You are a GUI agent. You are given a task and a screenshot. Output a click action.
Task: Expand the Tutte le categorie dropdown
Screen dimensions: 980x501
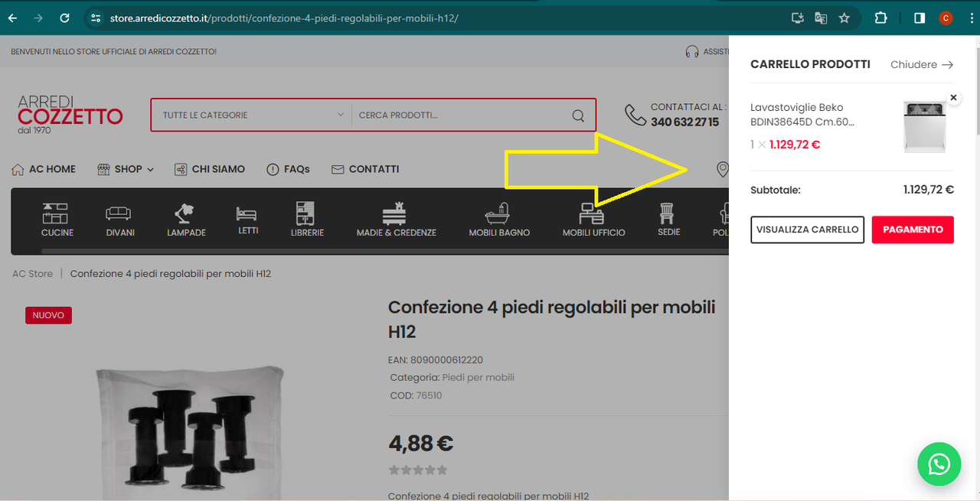[253, 115]
